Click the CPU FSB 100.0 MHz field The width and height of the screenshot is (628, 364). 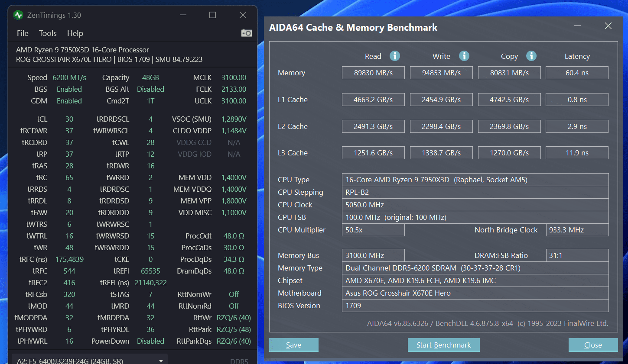(x=475, y=217)
